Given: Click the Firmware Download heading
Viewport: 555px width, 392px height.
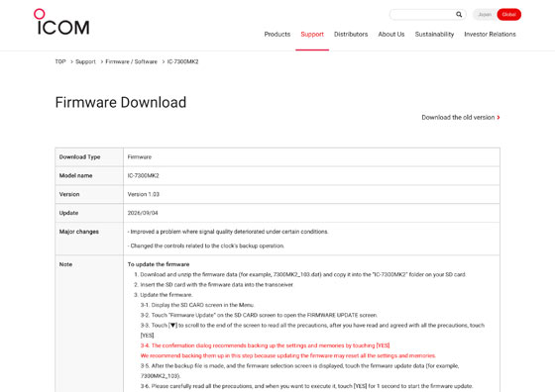Looking at the screenshot, I should coord(121,103).
